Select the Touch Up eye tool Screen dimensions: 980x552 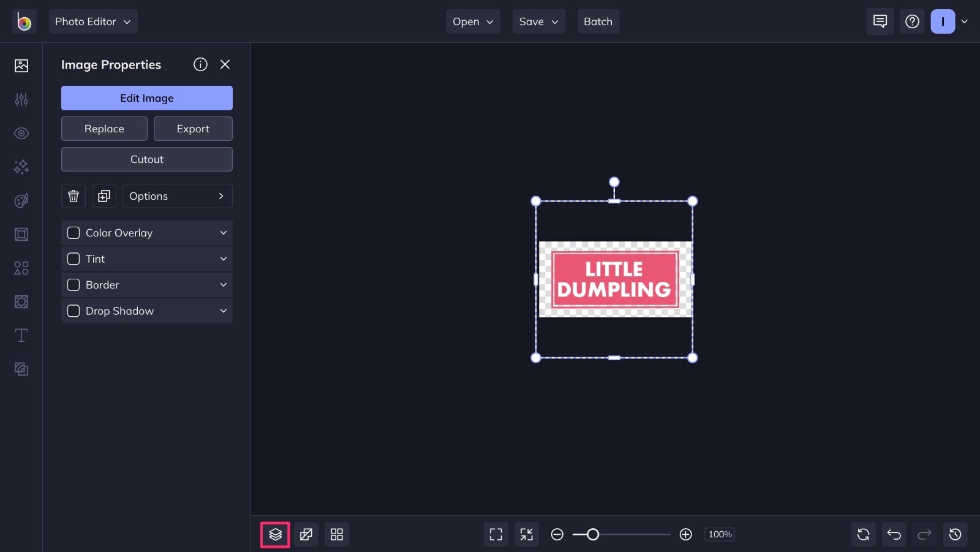point(21,133)
